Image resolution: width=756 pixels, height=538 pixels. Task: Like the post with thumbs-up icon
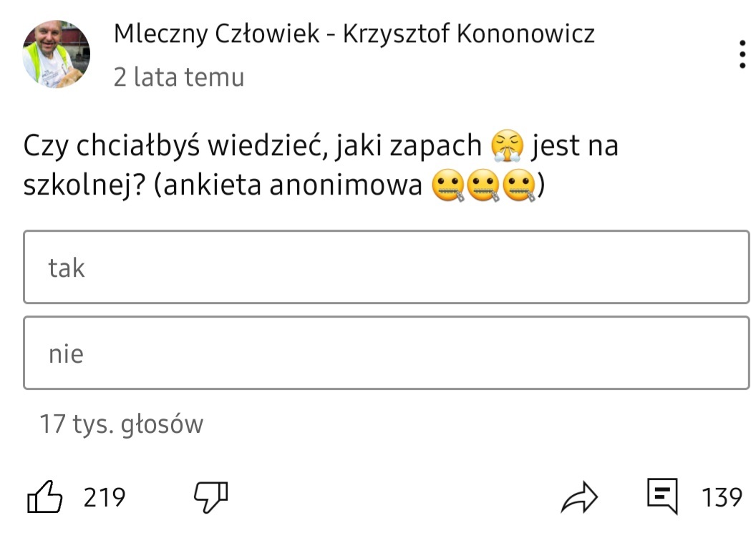click(45, 496)
